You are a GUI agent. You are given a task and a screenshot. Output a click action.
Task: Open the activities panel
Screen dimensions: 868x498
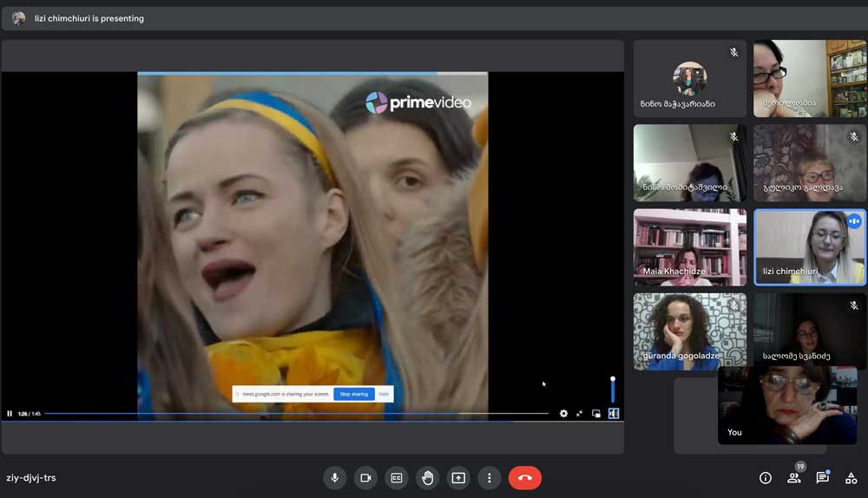pyautogui.click(x=851, y=478)
